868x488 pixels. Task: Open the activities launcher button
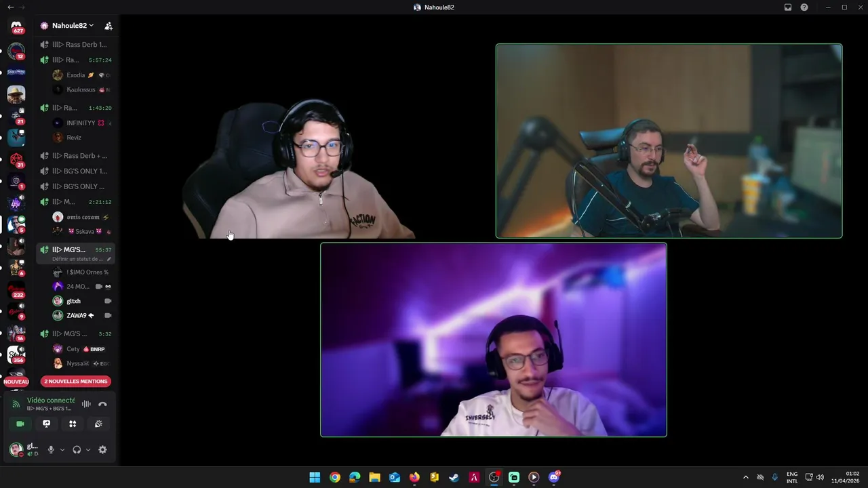73,424
